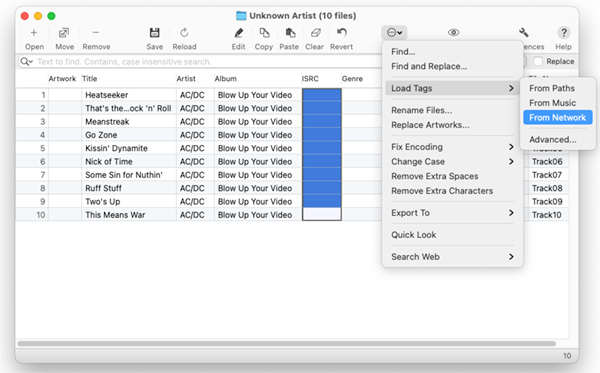Select the Ruff Stuff title cell
Screen dimensions: 600x373
click(129, 188)
